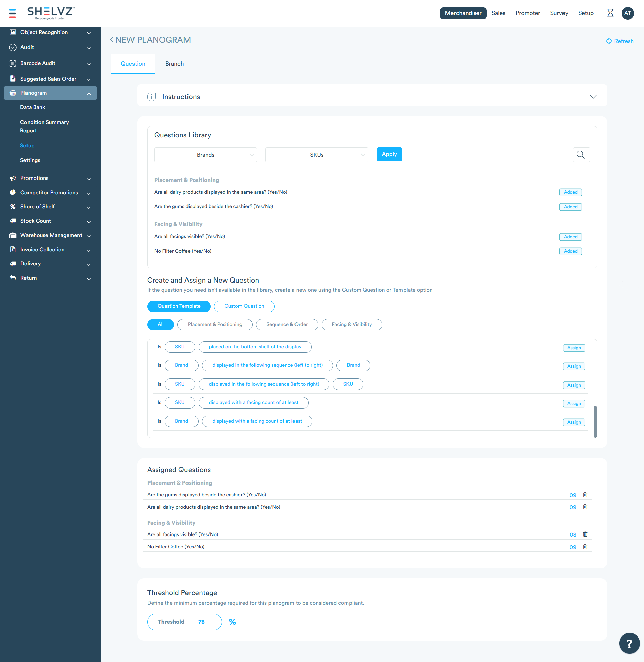644x662 pixels.
Task: Click the hourglass icon in the top bar
Action: coord(610,13)
